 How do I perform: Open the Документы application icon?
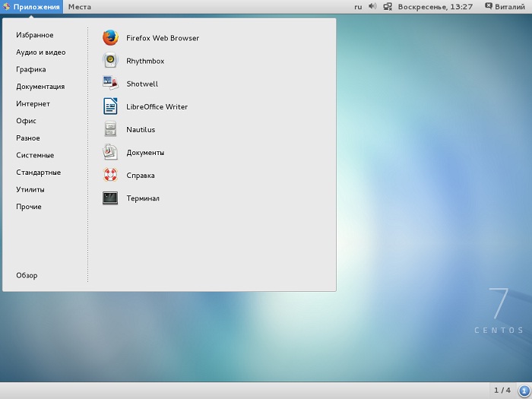pos(110,152)
